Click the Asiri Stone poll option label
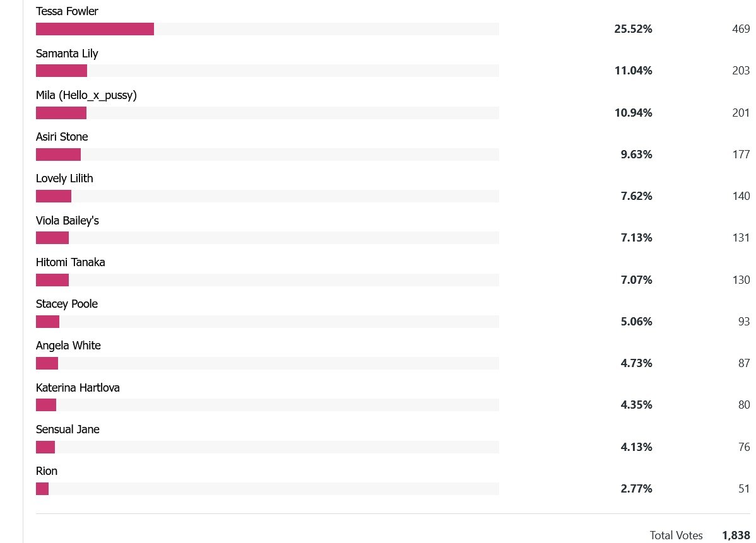Screen dimensions: 756x543 click(62, 137)
